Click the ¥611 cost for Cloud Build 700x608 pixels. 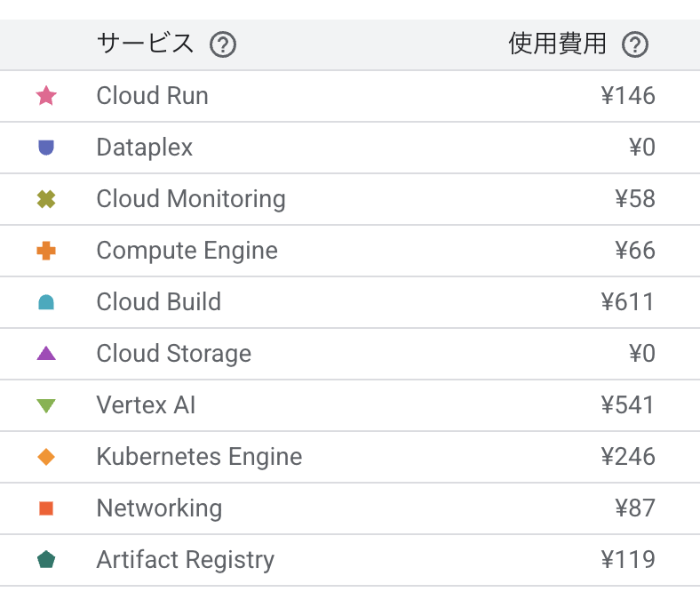627,302
